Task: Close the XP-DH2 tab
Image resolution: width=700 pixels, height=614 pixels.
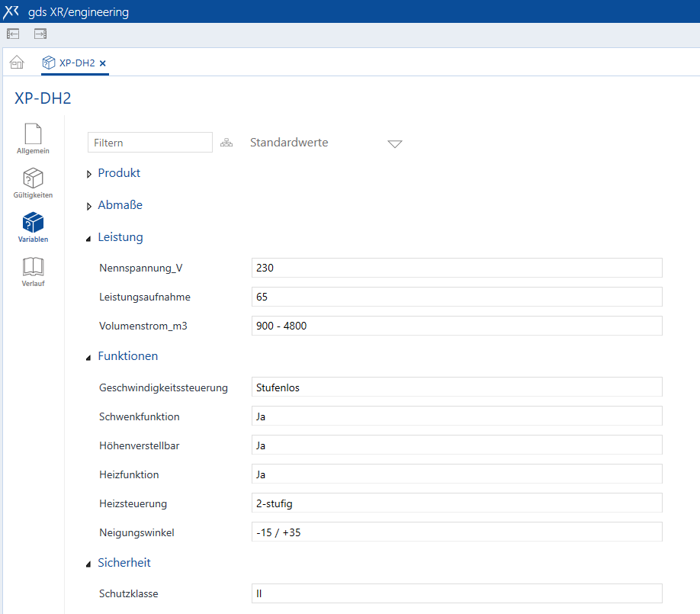Action: pos(103,63)
